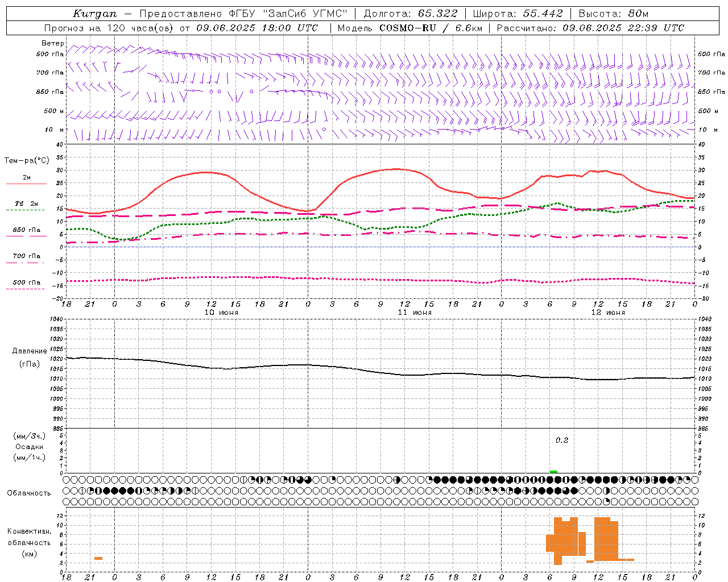Click "10 июня" date label under temperature chart
The height and width of the screenshot is (582, 728).
tap(221, 313)
